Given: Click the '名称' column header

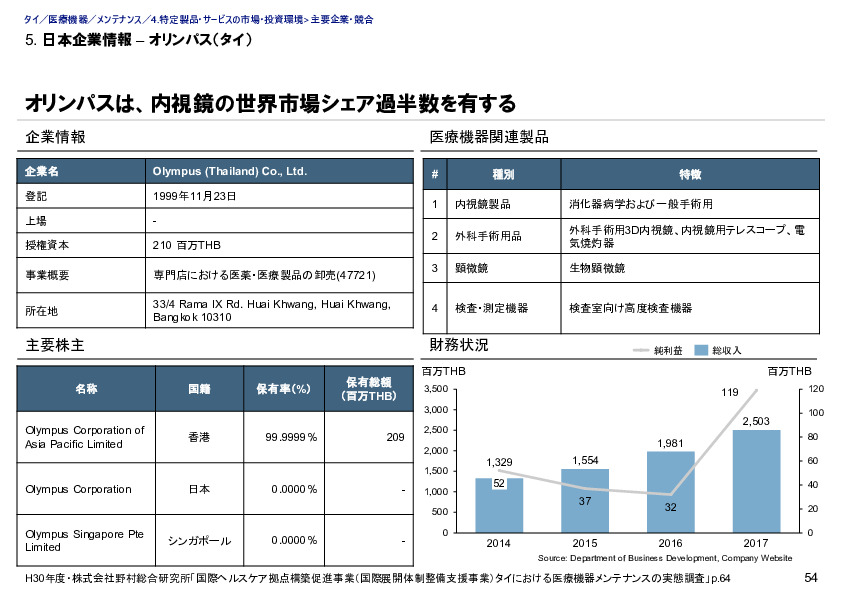Looking at the screenshot, I should pyautogui.click(x=86, y=389).
